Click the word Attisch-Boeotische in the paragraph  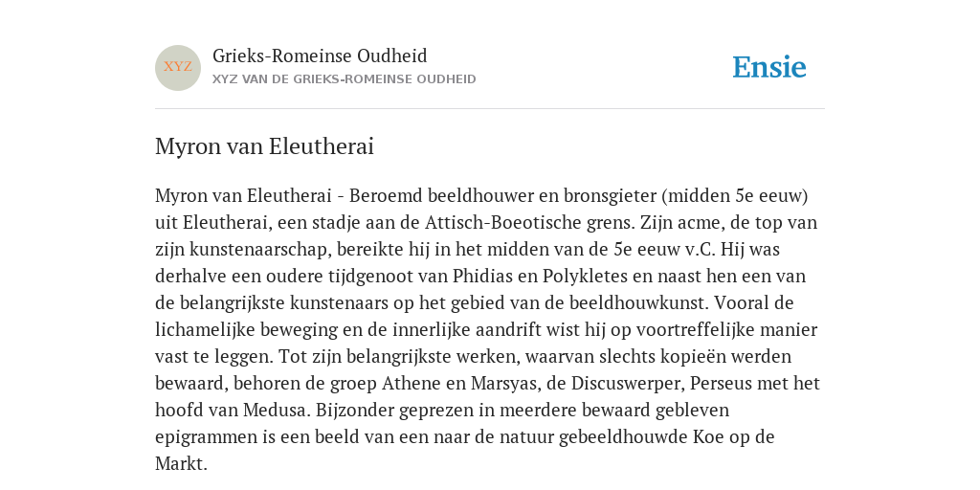pos(501,222)
